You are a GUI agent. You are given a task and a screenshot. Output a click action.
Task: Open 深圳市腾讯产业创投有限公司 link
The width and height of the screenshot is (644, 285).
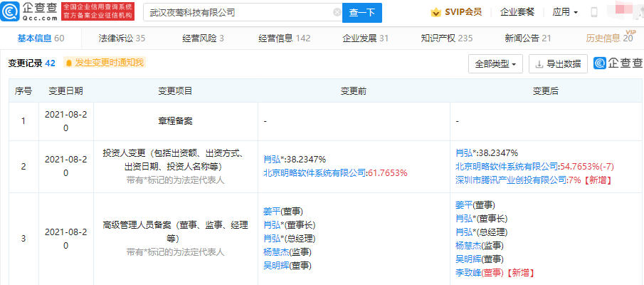(x=511, y=180)
